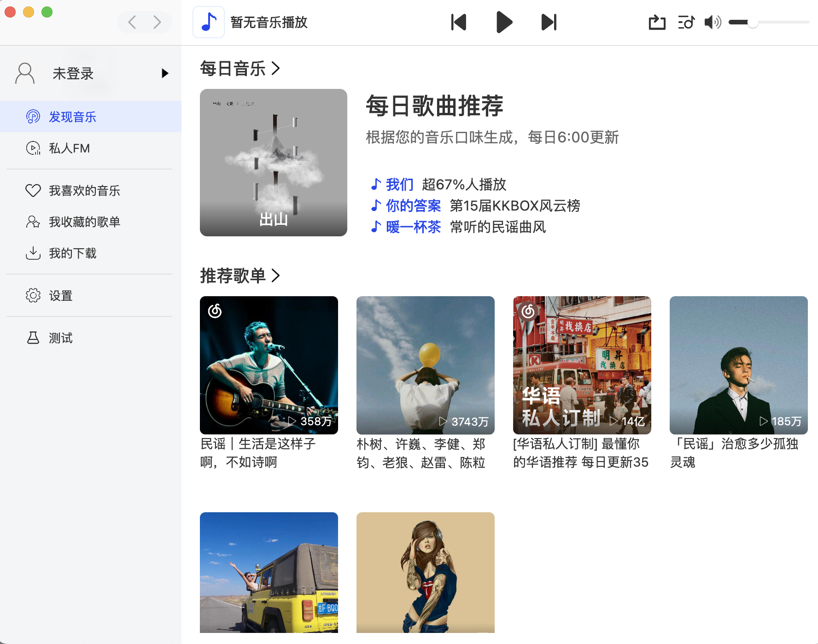Go back with the left arrow

click(x=132, y=22)
